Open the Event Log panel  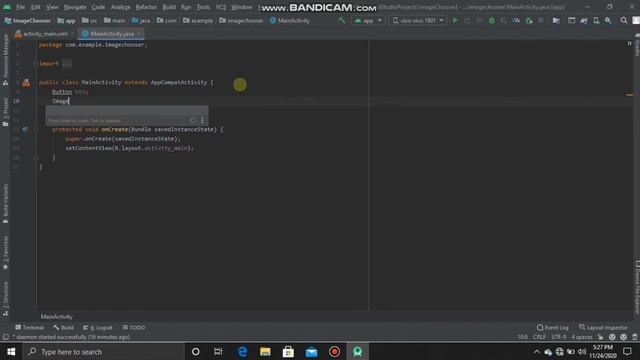pos(552,327)
